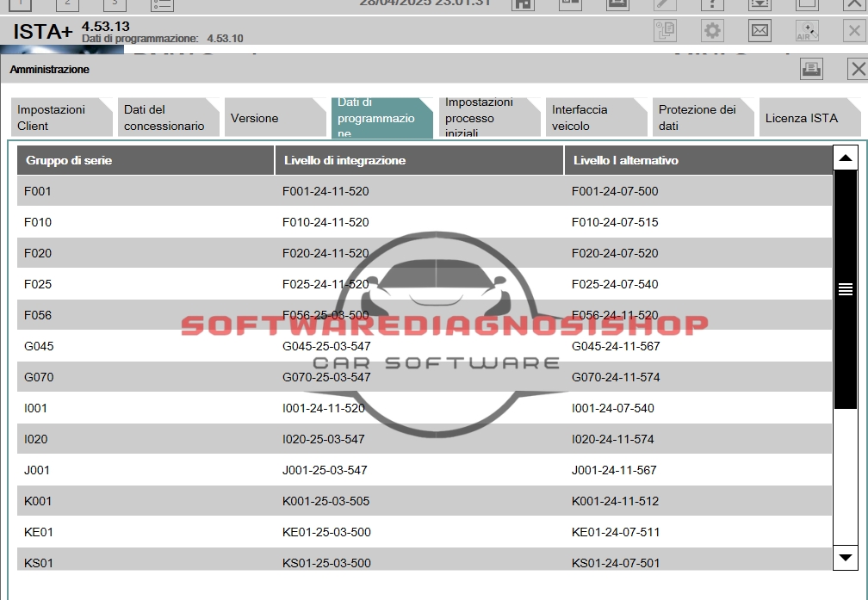This screenshot has height=600, width=868.
Task: Open Protezione dei dati tab
Action: (x=703, y=117)
